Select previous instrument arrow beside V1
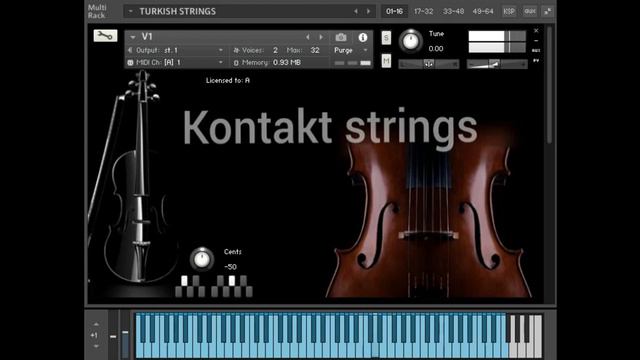This screenshot has height=360, width=640. click(308, 37)
